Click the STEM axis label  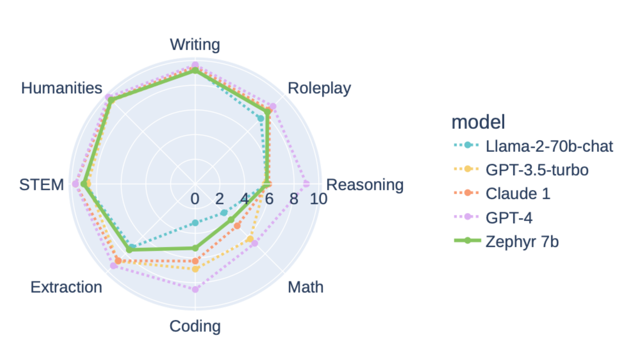[x=42, y=185]
